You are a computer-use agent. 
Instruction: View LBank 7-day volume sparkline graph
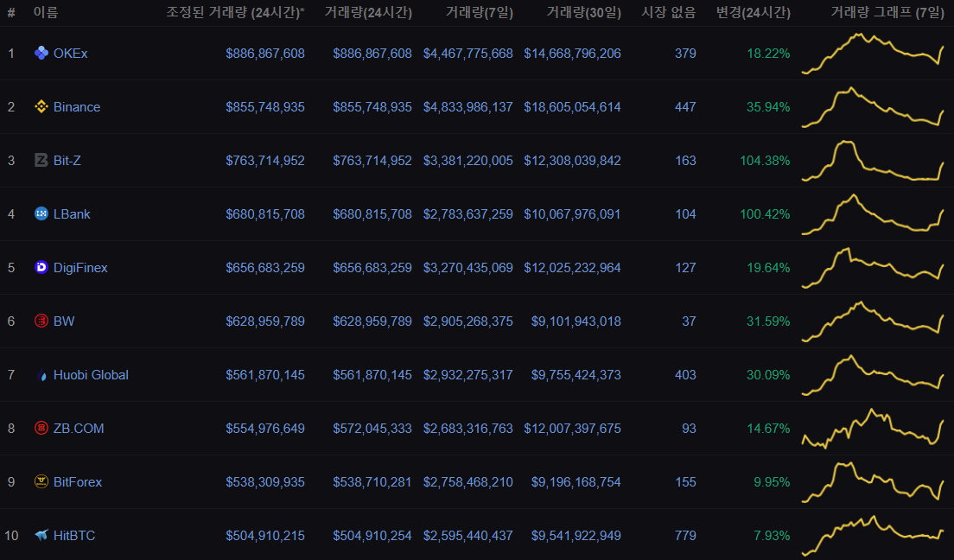873,214
